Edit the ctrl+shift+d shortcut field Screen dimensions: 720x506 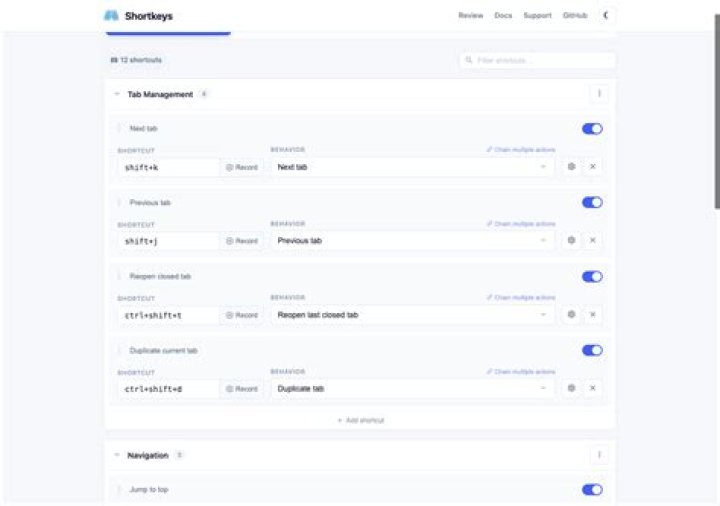(x=169, y=389)
